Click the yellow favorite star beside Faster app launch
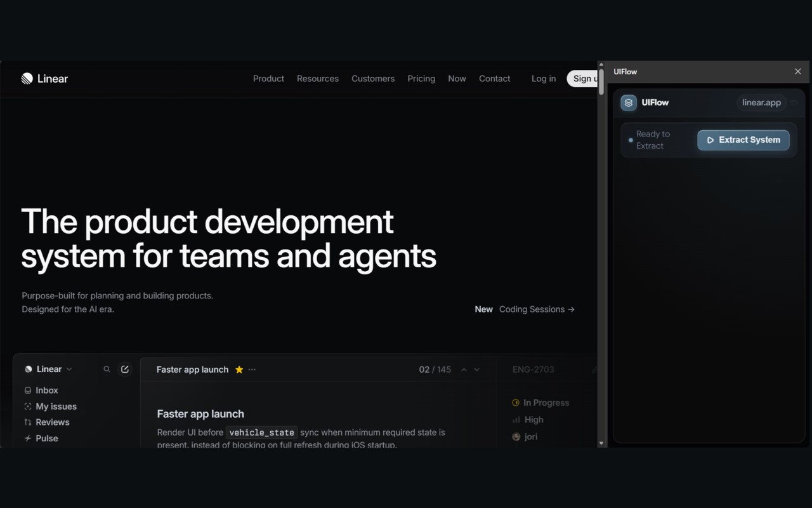This screenshot has width=812, height=508. (239, 370)
